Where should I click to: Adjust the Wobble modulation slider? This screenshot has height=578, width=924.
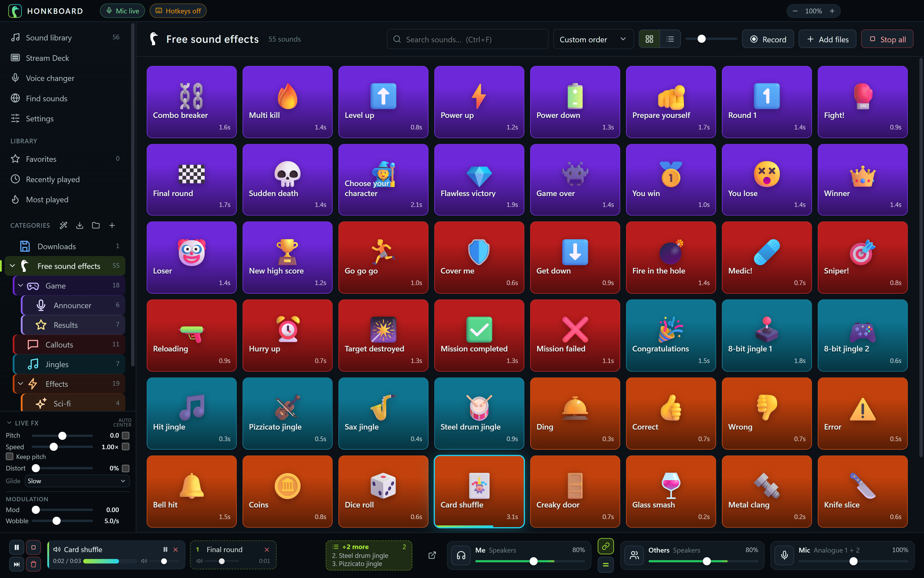(x=62, y=521)
